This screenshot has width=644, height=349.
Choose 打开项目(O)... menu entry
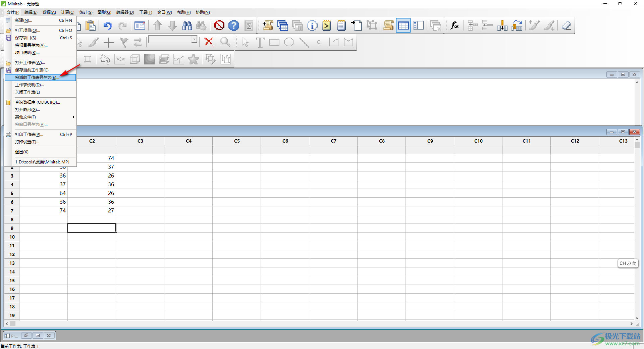tap(40, 31)
